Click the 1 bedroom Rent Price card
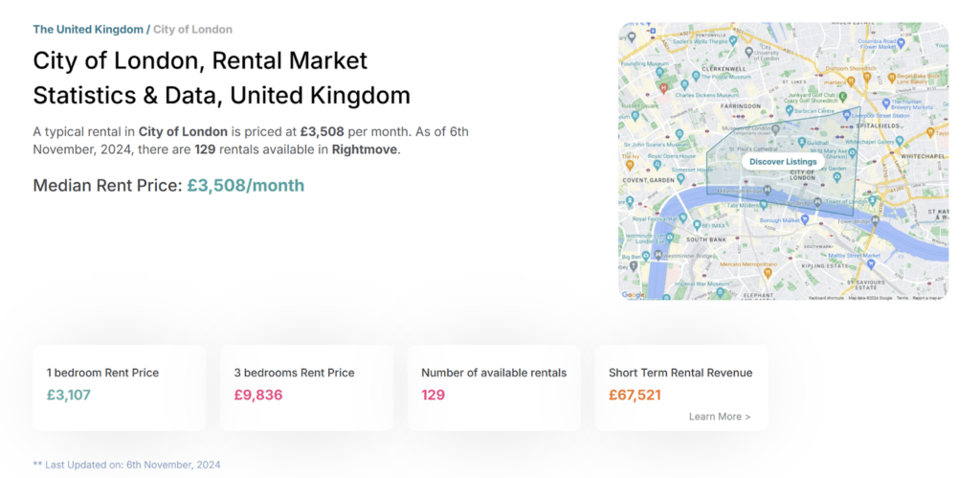980x478 pixels. click(119, 387)
